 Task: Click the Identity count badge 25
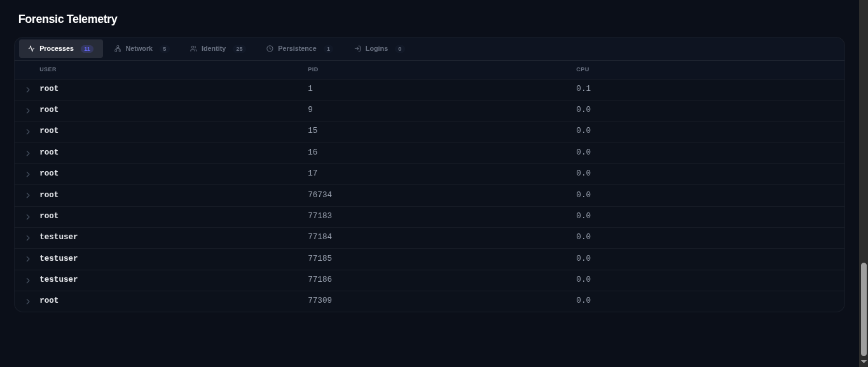239,49
